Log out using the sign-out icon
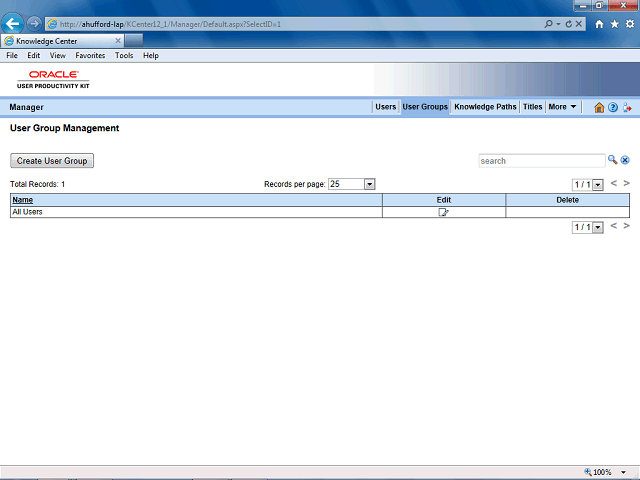The height and width of the screenshot is (480, 640). click(627, 107)
